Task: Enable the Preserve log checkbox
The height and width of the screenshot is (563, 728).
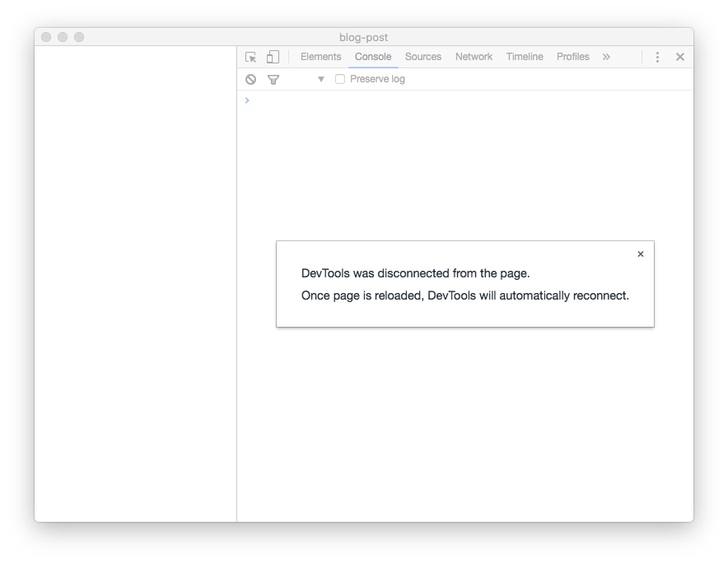Action: pyautogui.click(x=340, y=79)
